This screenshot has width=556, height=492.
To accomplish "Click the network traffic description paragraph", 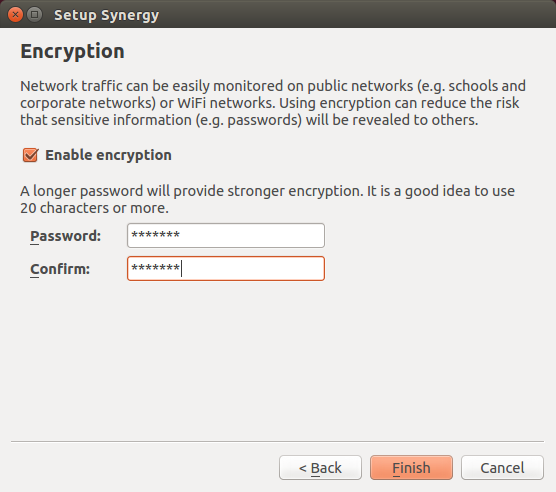I will pos(273,103).
